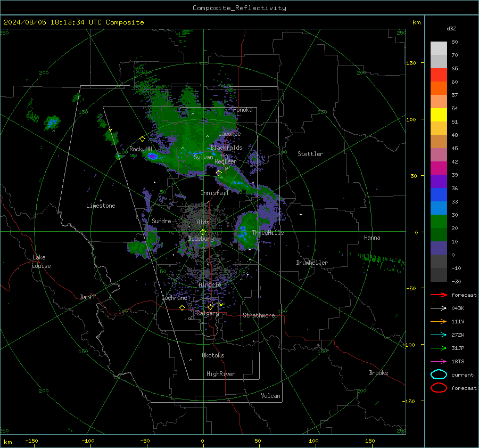Click the Brooks label
Viewport: 479px width, 448px height.
tap(378, 373)
